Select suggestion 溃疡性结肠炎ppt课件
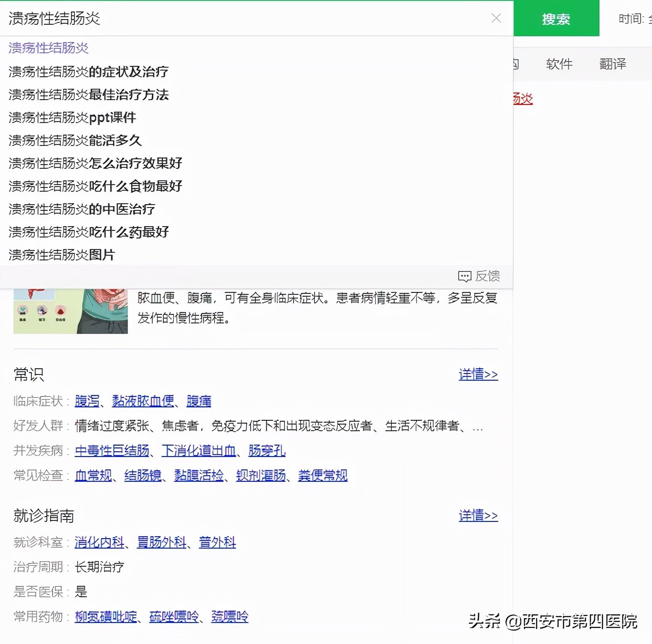652x644 pixels. pos(72,117)
